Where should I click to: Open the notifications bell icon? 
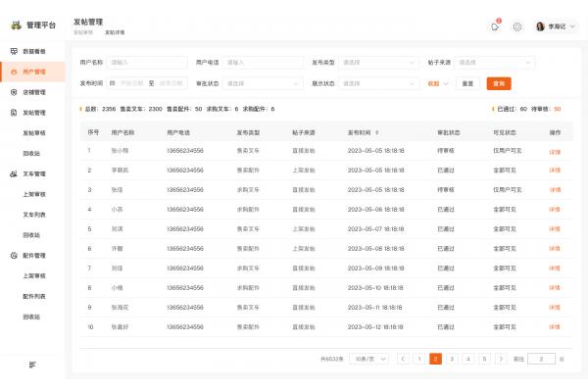pyautogui.click(x=495, y=26)
